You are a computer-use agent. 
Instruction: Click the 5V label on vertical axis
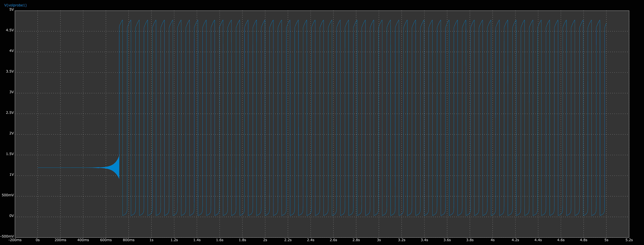point(11,9)
